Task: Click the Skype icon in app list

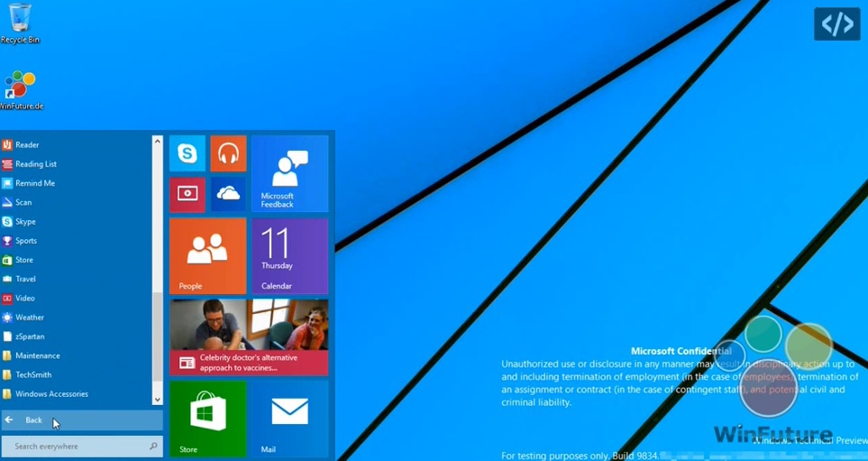Action: coord(6,222)
